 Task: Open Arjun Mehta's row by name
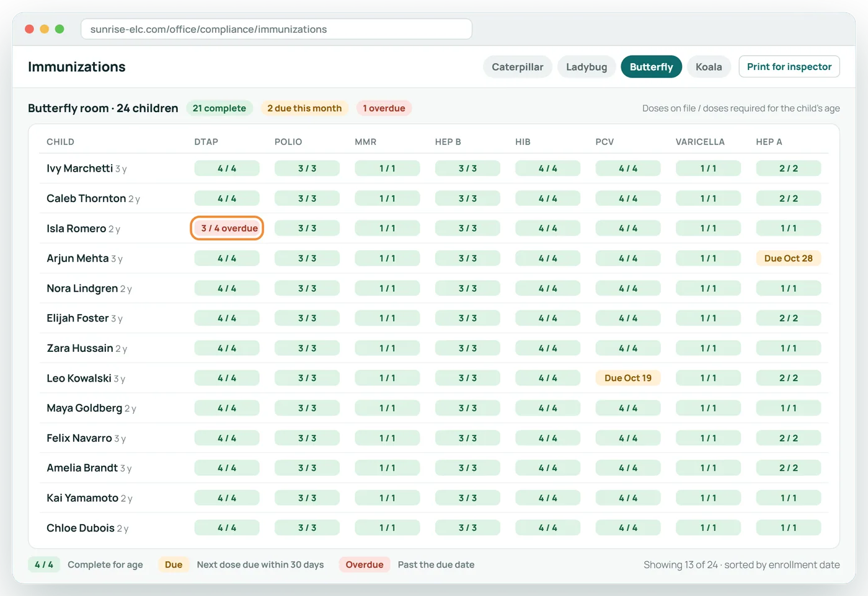pyautogui.click(x=77, y=258)
